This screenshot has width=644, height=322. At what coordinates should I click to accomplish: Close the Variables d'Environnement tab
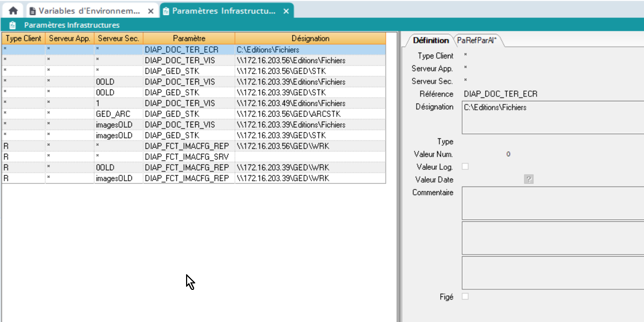tap(151, 11)
